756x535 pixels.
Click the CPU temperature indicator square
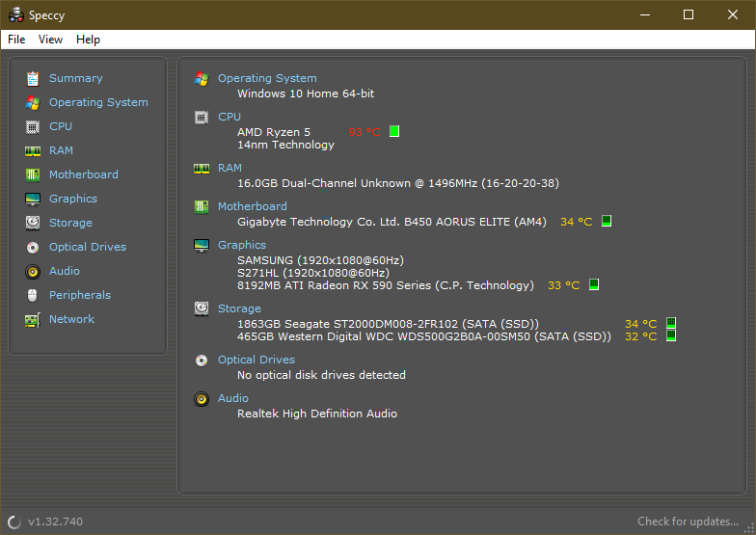[394, 131]
